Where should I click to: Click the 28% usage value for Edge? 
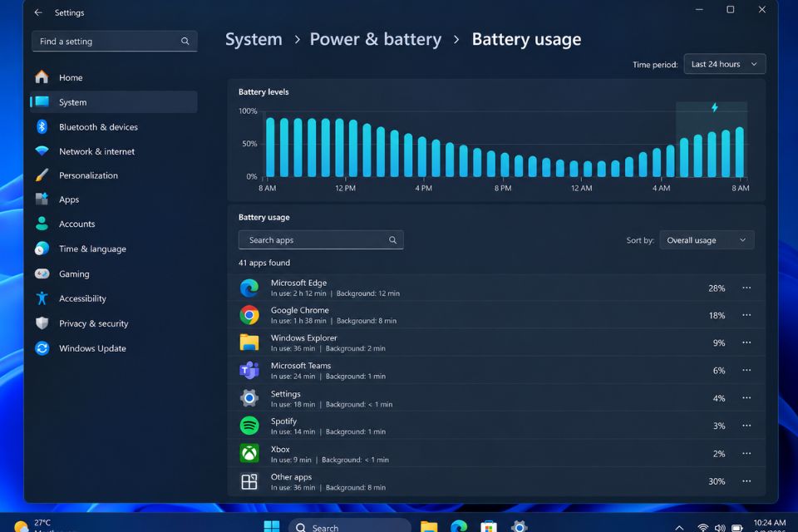(717, 288)
